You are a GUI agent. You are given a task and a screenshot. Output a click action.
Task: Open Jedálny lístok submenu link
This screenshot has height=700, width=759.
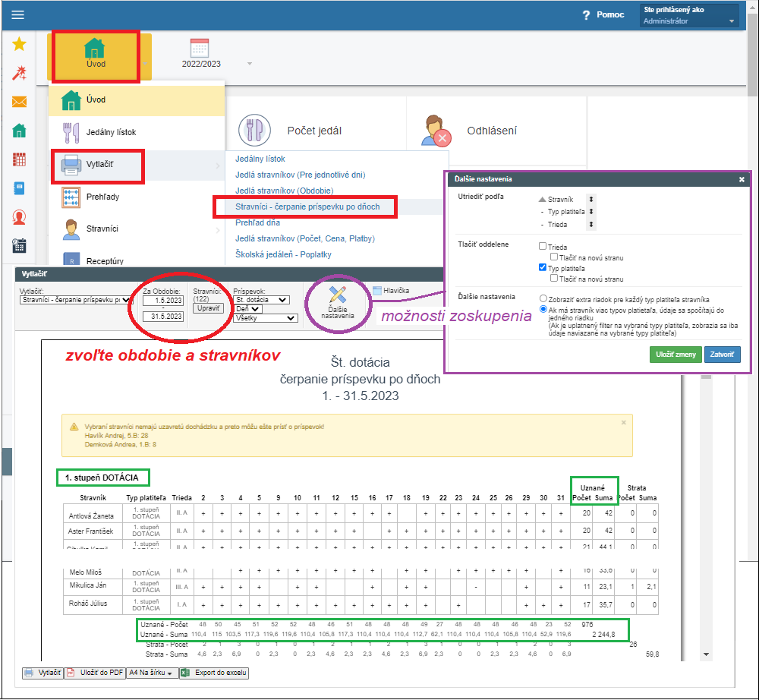click(x=260, y=159)
